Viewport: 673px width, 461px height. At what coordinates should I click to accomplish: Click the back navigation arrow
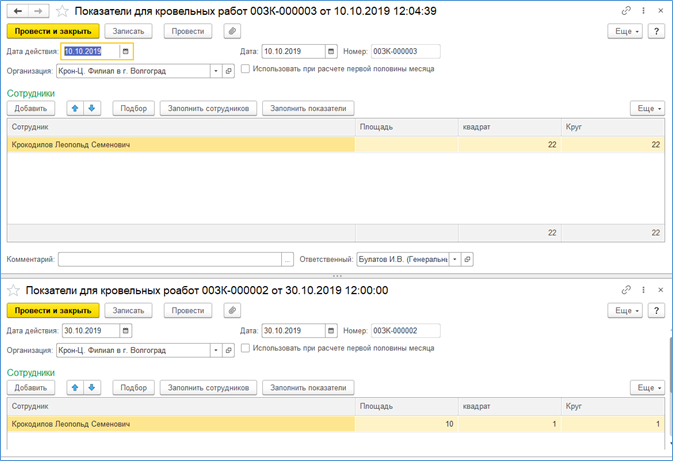(16, 11)
